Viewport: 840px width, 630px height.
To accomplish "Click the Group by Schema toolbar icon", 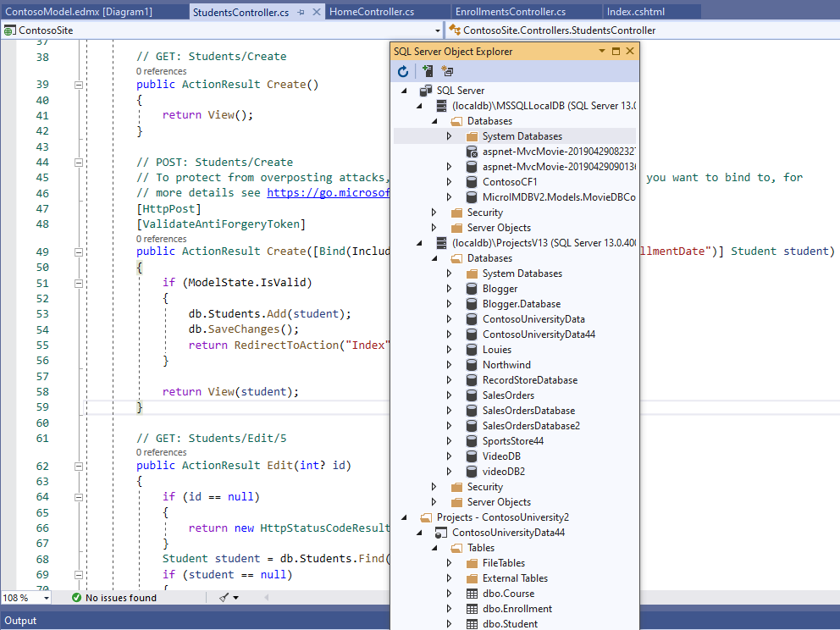I will tap(447, 71).
